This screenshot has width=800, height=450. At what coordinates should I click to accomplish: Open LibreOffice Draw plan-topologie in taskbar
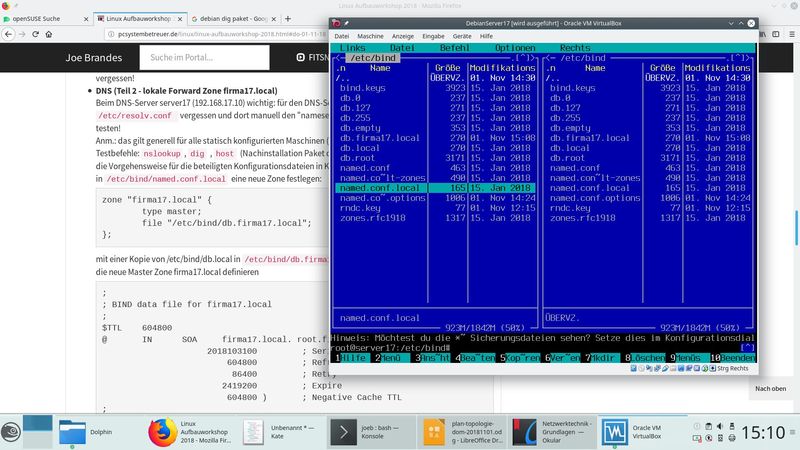pyautogui.click(x=463, y=432)
